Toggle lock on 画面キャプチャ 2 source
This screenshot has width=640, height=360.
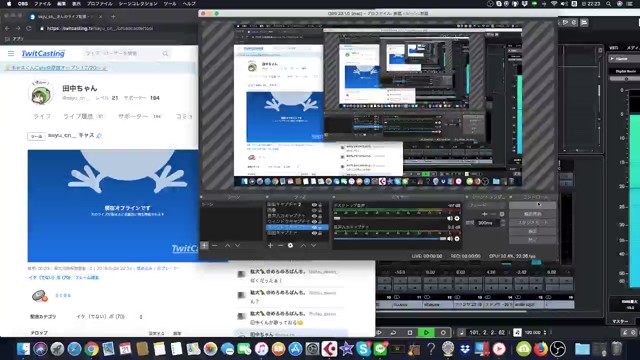(320, 204)
